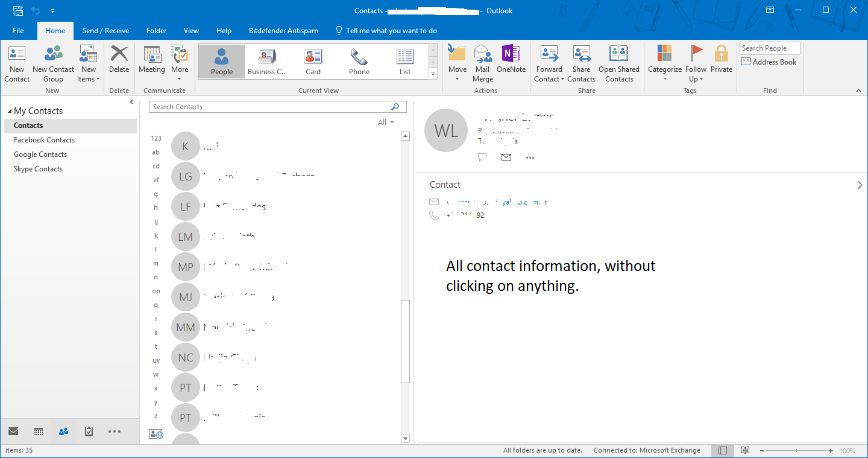Switch to Normal view in status bar
Screen dimensions: 868x458
tap(723, 451)
